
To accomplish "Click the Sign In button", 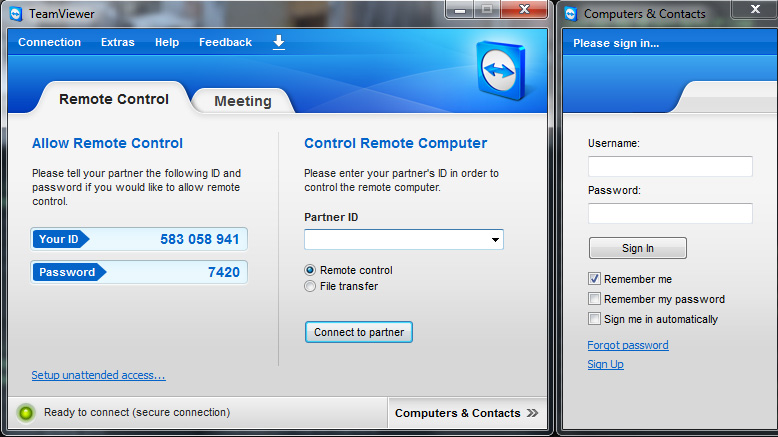I will coord(638,248).
